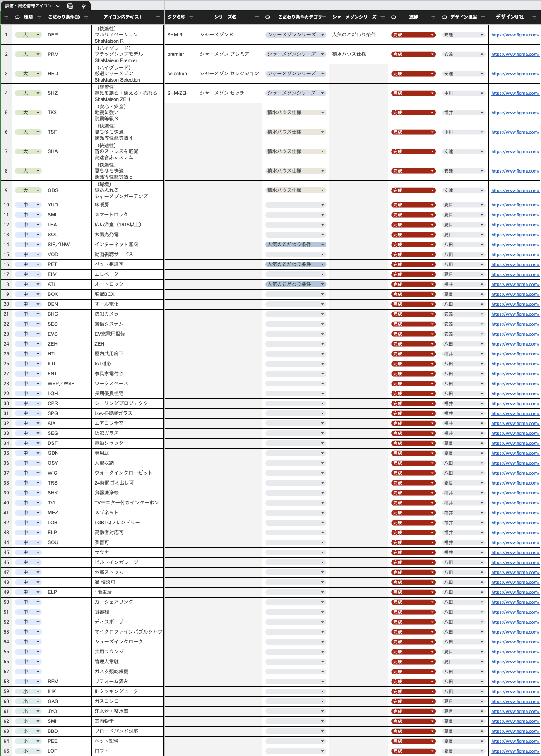The image size is (541, 756).
Task: Click the GDS code cell
Action: click(68, 190)
